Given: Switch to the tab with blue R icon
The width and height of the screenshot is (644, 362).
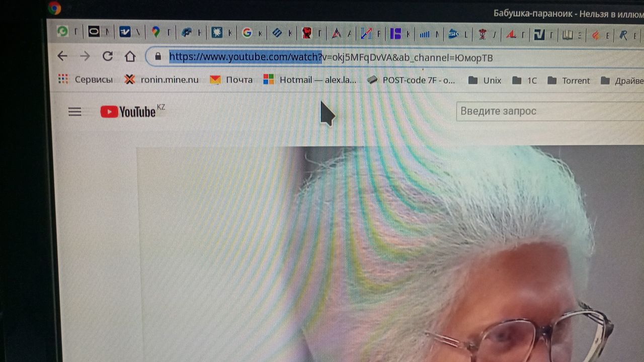Looking at the screenshot, I should click(623, 35).
